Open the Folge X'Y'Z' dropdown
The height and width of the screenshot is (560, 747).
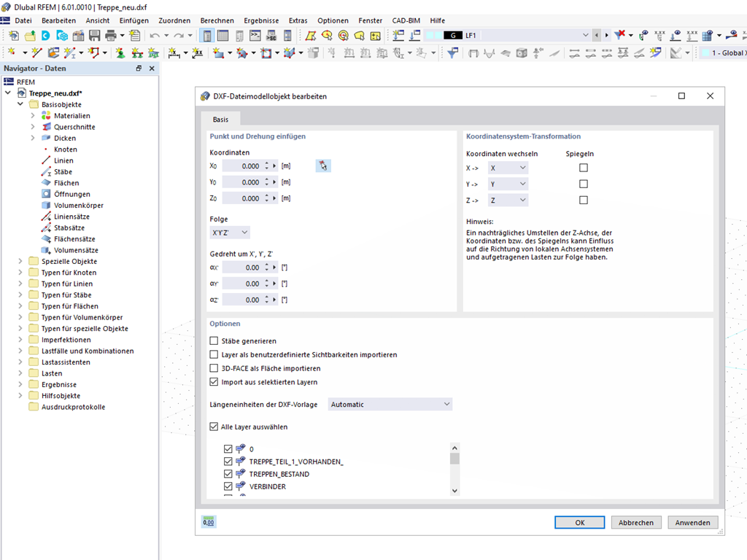point(230,233)
